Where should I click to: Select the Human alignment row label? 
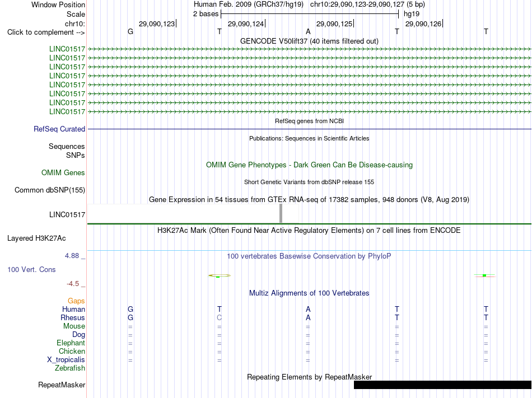click(73, 309)
